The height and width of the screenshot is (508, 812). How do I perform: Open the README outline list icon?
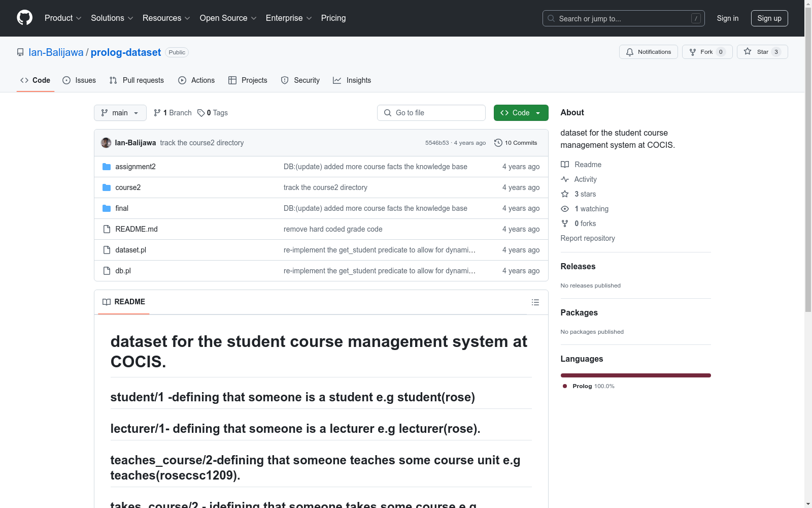click(x=535, y=302)
